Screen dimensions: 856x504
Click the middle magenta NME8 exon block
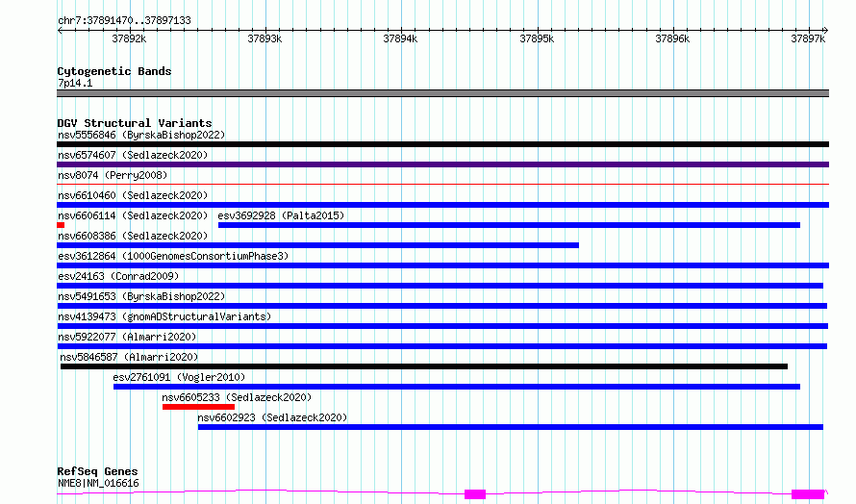click(x=475, y=494)
